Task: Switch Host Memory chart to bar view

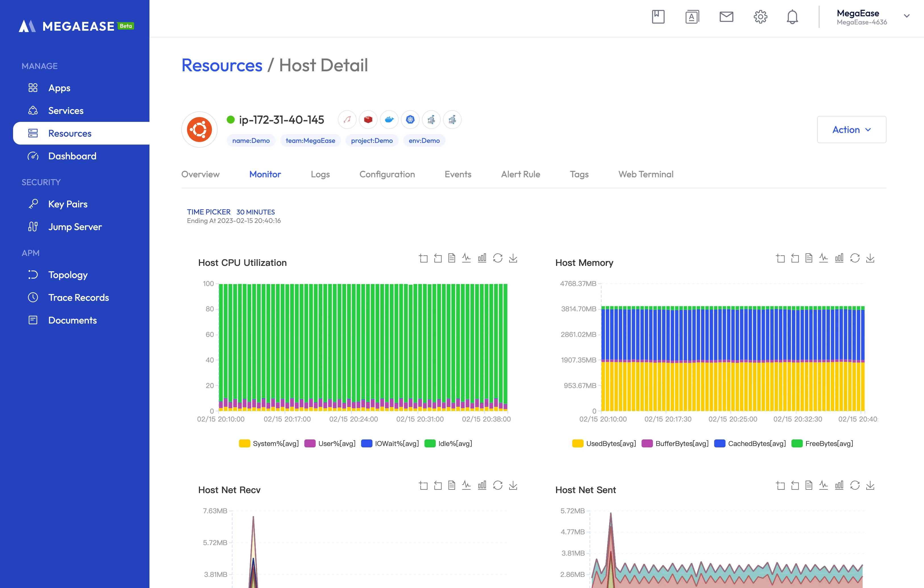Action: pyautogui.click(x=839, y=258)
